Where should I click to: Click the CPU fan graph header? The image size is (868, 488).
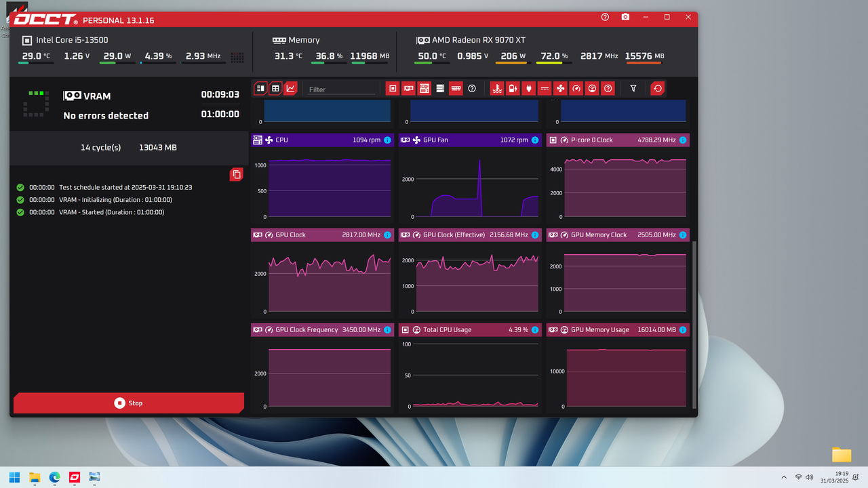(322, 140)
